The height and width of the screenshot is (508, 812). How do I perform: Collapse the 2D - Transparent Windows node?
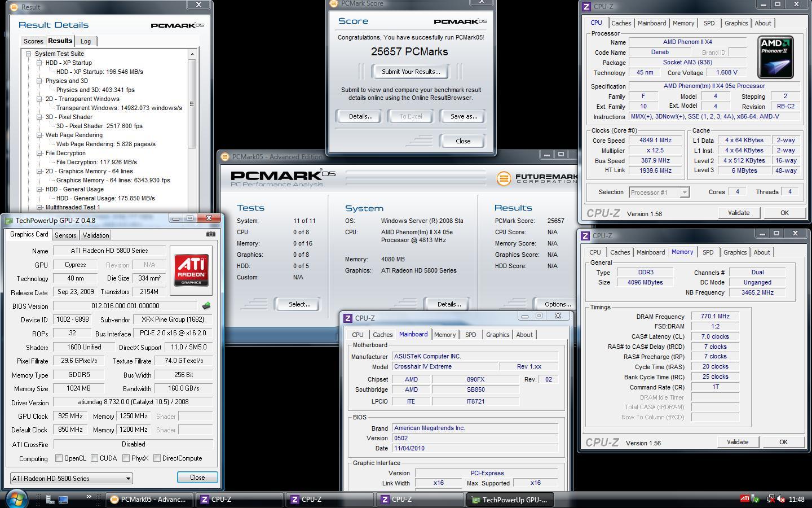point(39,99)
